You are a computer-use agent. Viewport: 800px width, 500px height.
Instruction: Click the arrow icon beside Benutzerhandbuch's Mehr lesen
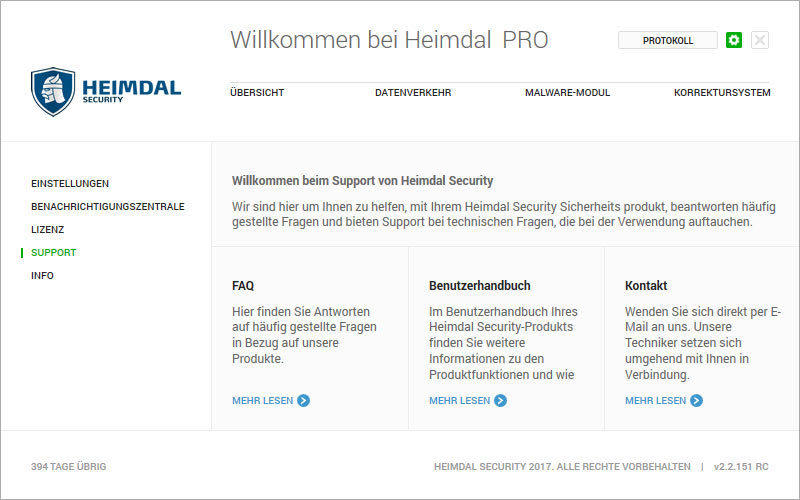click(x=501, y=401)
